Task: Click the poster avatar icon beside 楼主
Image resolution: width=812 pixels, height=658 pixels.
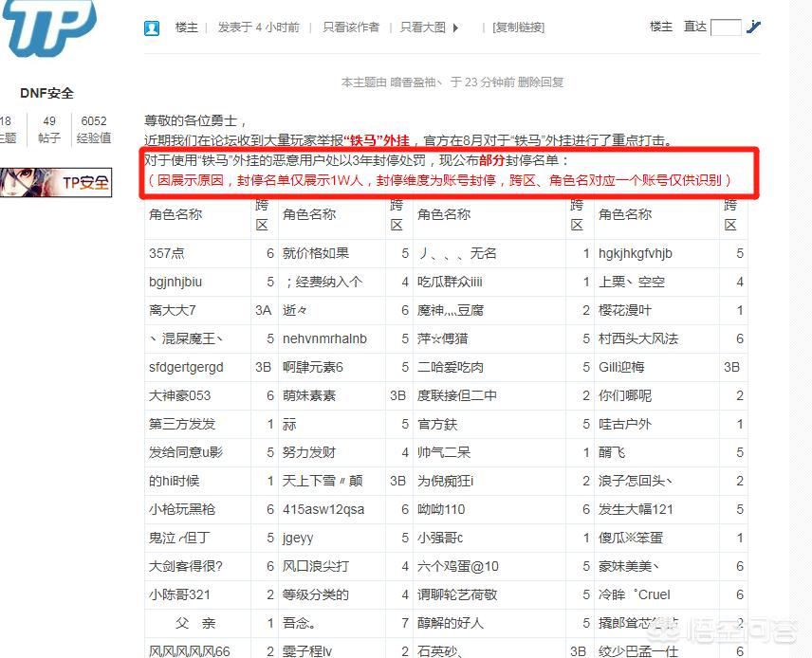Action: tap(152, 27)
